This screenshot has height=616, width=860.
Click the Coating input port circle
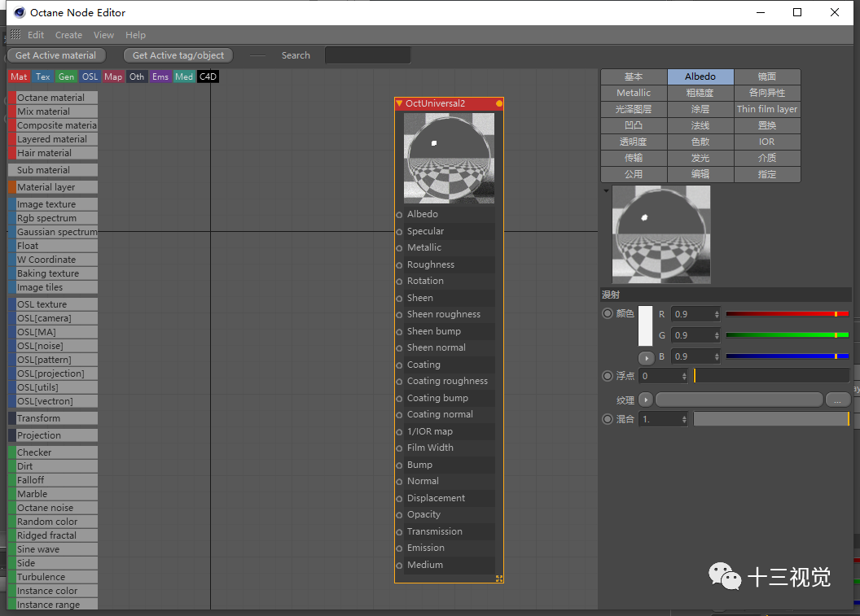click(x=399, y=365)
